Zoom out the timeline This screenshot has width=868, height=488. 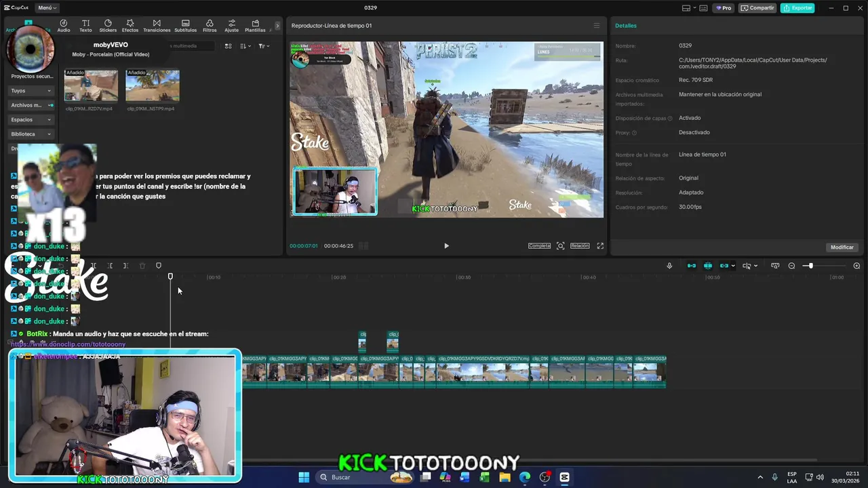[x=791, y=266]
